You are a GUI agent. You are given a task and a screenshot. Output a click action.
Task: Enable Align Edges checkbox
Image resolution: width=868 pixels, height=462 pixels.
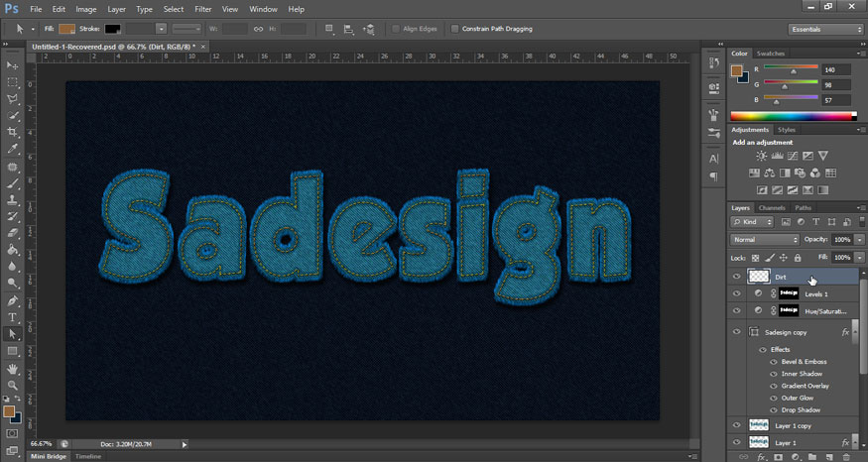(x=396, y=29)
